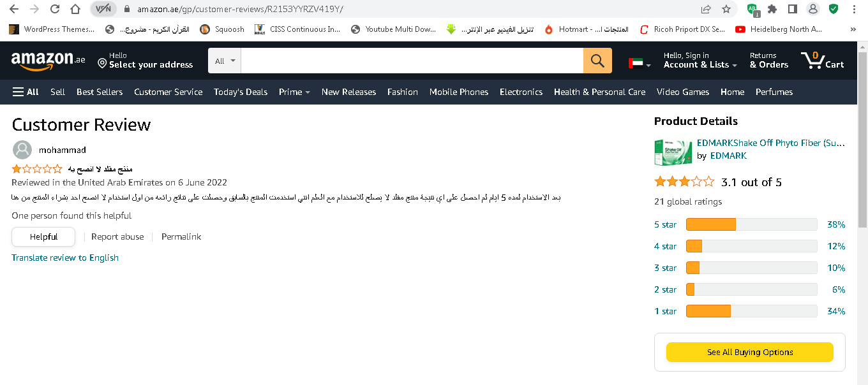Open the Squoosh bookmark
Screen dimensions: 868x385
point(222,29)
